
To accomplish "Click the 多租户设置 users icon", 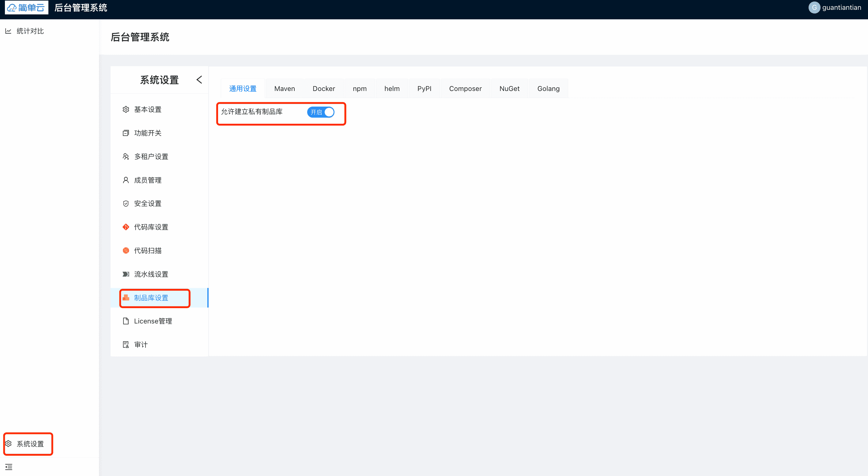I will (x=126, y=157).
